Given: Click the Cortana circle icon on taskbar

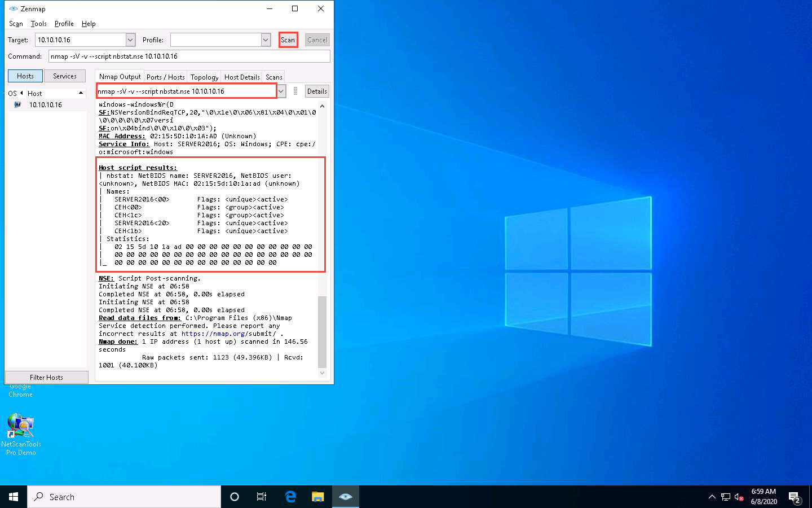Looking at the screenshot, I should [x=235, y=497].
